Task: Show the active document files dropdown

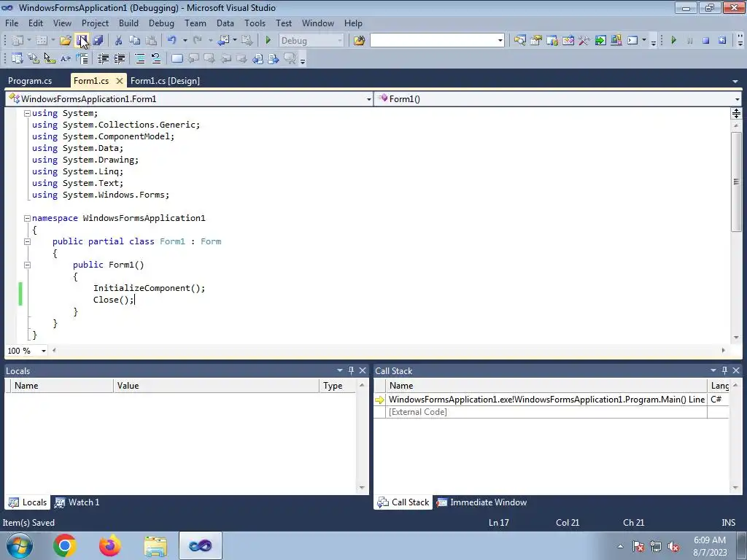Action: pyautogui.click(x=735, y=82)
